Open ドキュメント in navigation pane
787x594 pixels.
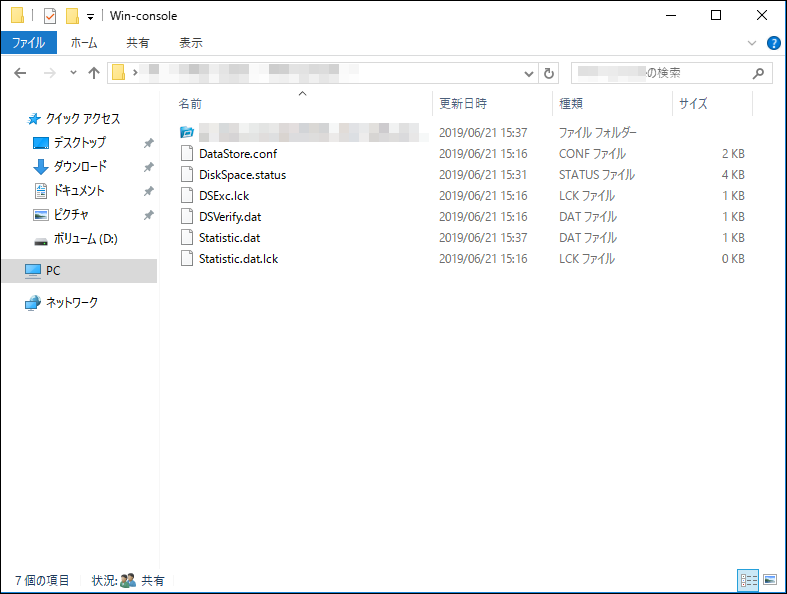(79, 191)
